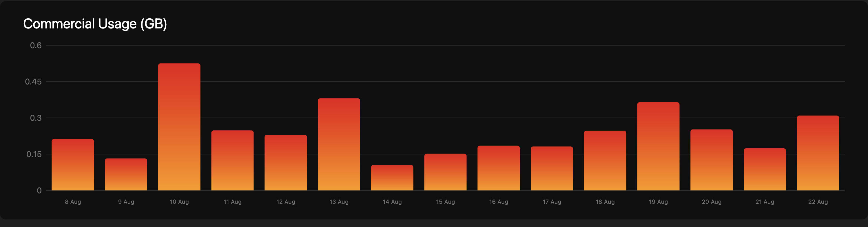868x227 pixels.
Task: Select the 19 Aug usage bar
Action: [659, 146]
